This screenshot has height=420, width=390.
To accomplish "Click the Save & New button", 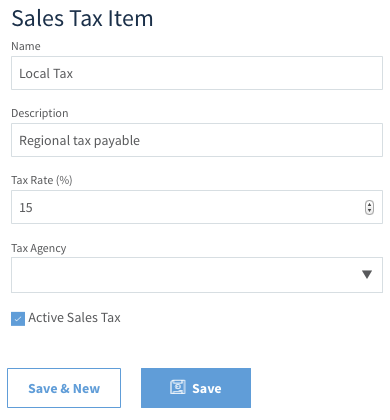I will click(64, 388).
